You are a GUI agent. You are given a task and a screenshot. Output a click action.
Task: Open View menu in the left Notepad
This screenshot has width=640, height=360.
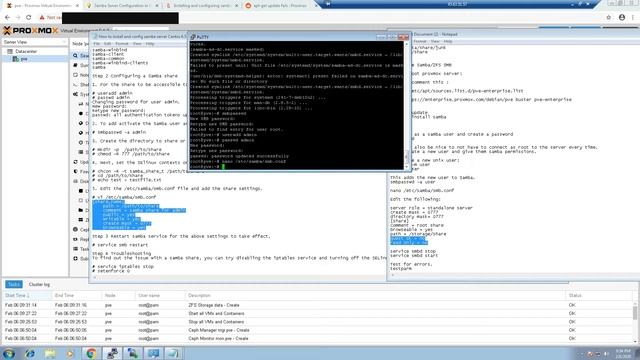(x=137, y=44)
